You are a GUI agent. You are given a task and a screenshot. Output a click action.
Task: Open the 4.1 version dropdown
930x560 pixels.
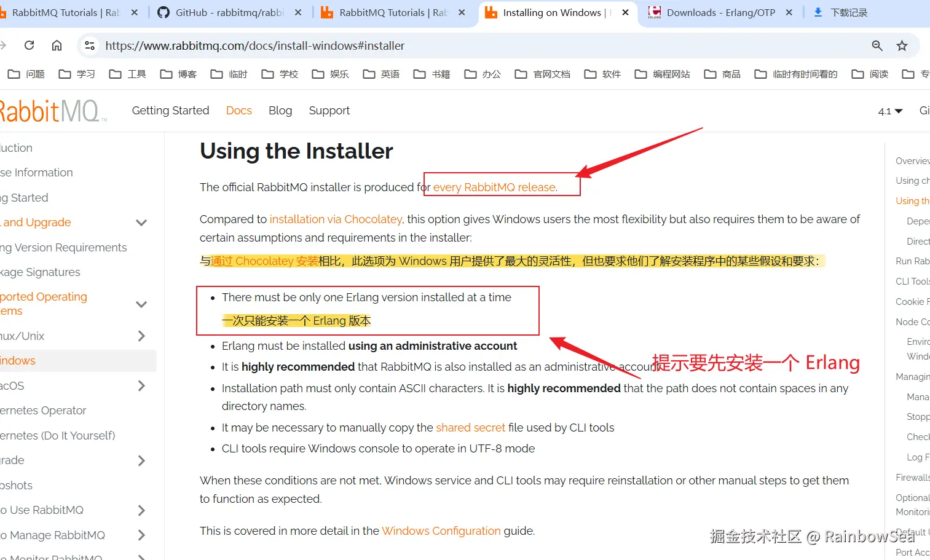tap(890, 111)
